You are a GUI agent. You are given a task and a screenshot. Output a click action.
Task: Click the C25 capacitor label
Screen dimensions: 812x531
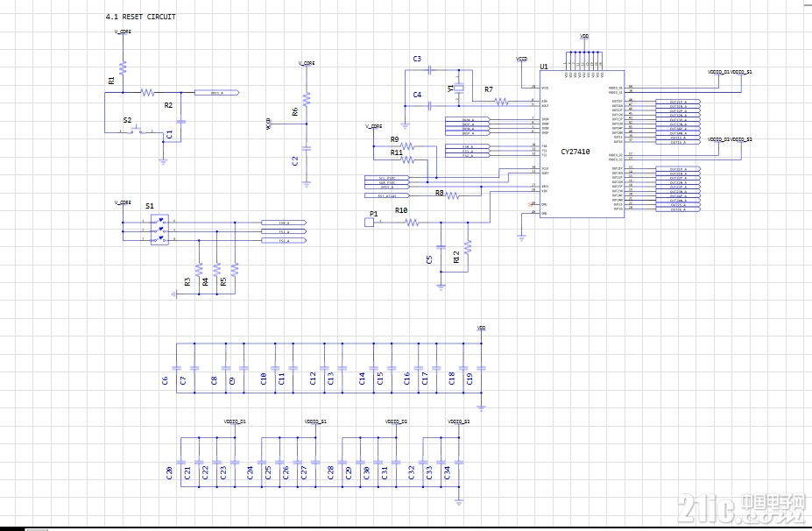click(268, 472)
